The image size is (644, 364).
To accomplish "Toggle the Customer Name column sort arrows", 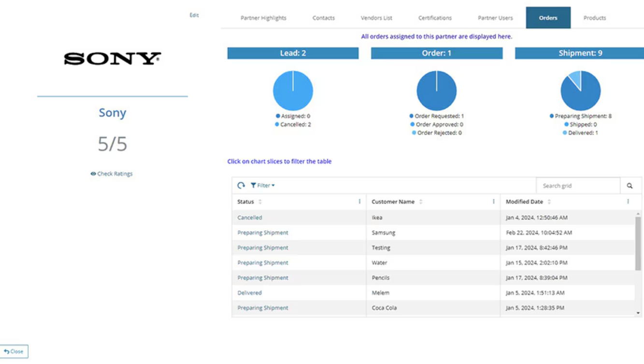I will tap(420, 202).
